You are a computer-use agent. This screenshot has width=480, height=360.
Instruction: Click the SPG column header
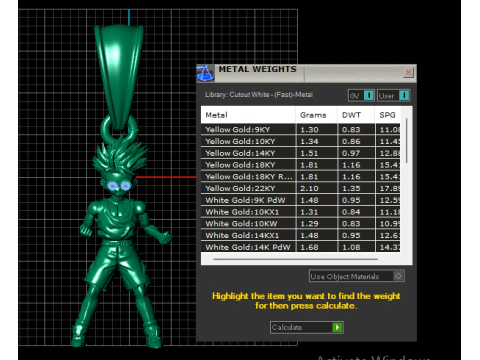click(x=387, y=115)
